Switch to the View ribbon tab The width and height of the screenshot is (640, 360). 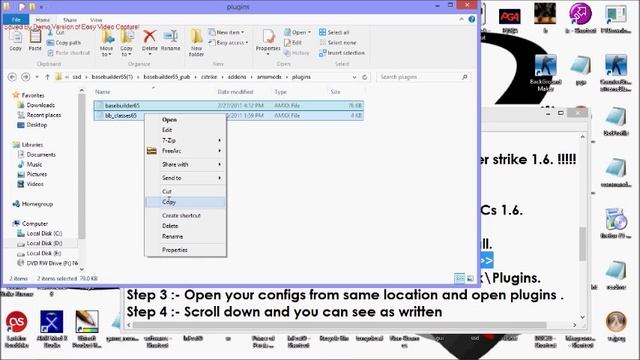(96, 20)
